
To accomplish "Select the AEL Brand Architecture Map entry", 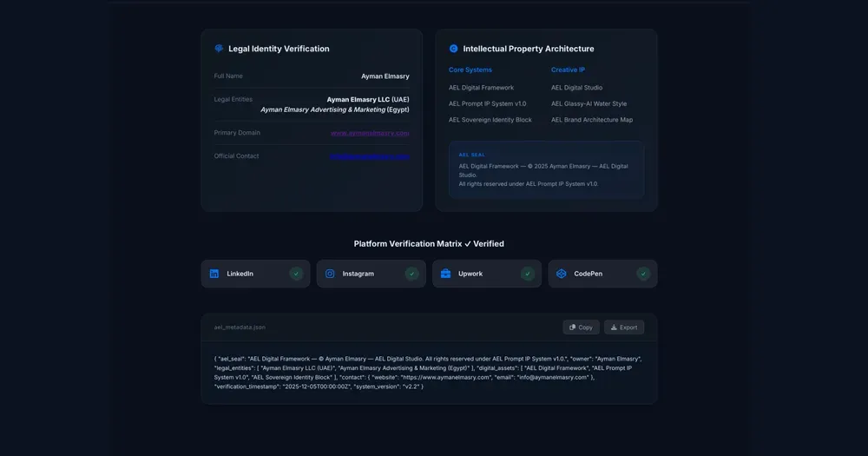I will point(592,120).
